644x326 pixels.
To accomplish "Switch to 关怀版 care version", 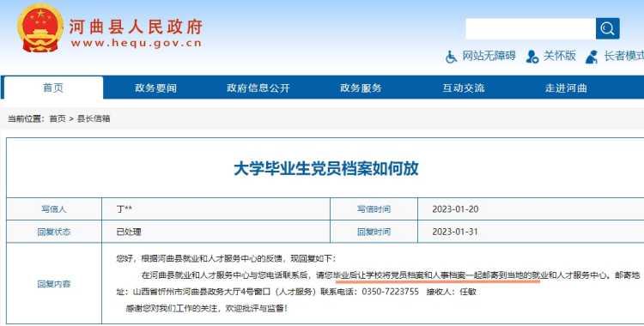I will [559, 56].
